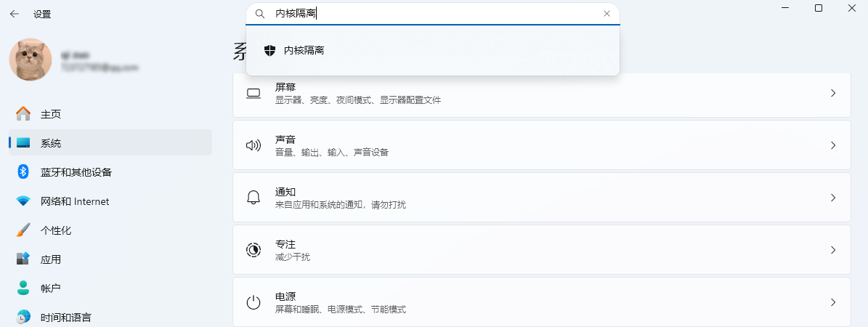Go to 主页 in the sidebar
868x327 pixels.
click(x=50, y=114)
